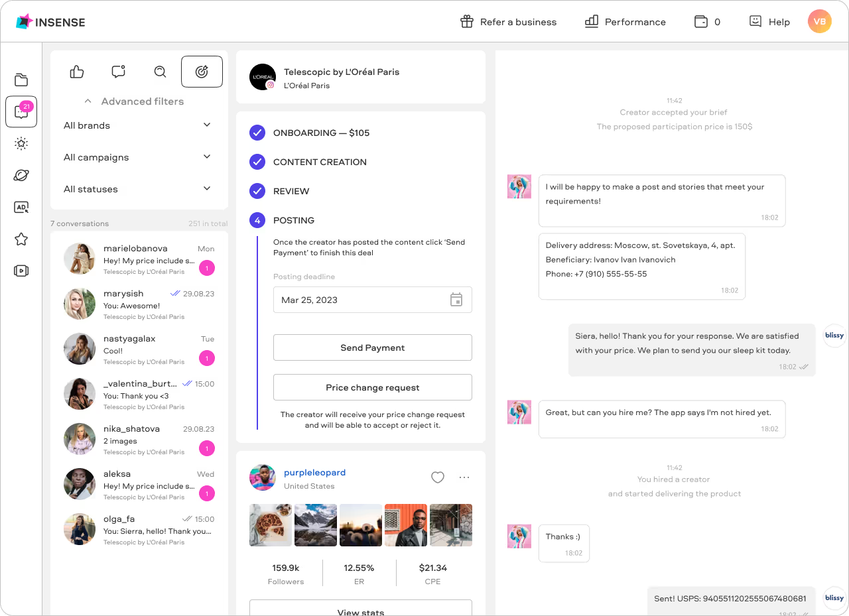Open the man in jacket photo thumbnail
Screen dimensions: 849x616
(x=406, y=525)
